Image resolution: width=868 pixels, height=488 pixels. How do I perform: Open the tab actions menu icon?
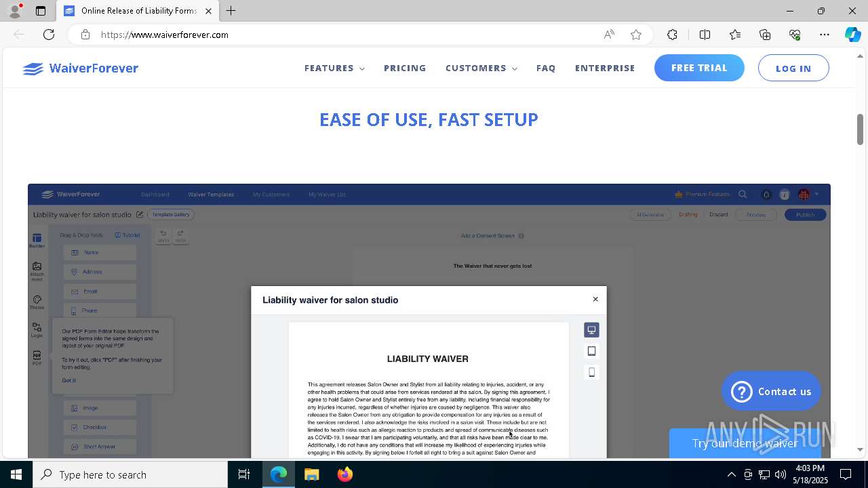(x=41, y=11)
